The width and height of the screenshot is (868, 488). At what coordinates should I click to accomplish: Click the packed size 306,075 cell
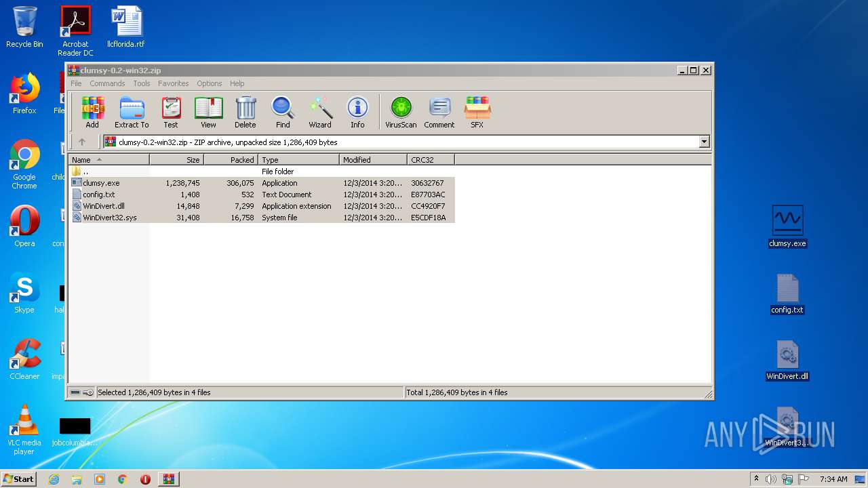(x=240, y=183)
